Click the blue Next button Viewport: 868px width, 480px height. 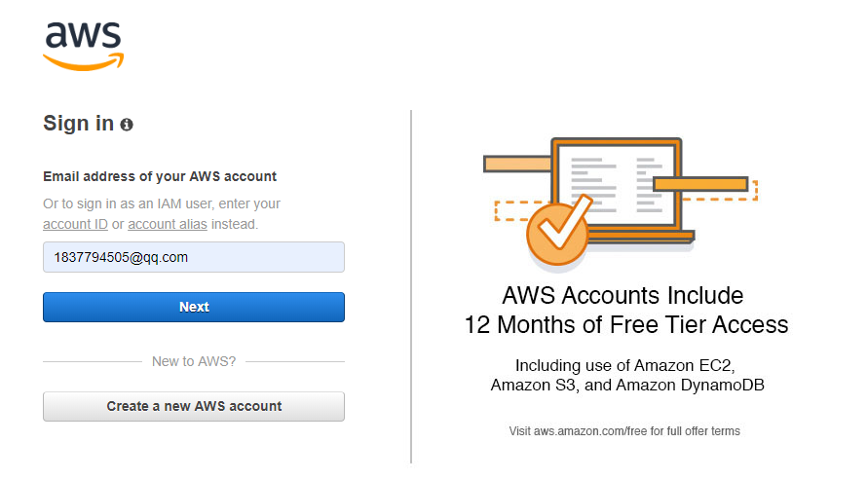(194, 307)
